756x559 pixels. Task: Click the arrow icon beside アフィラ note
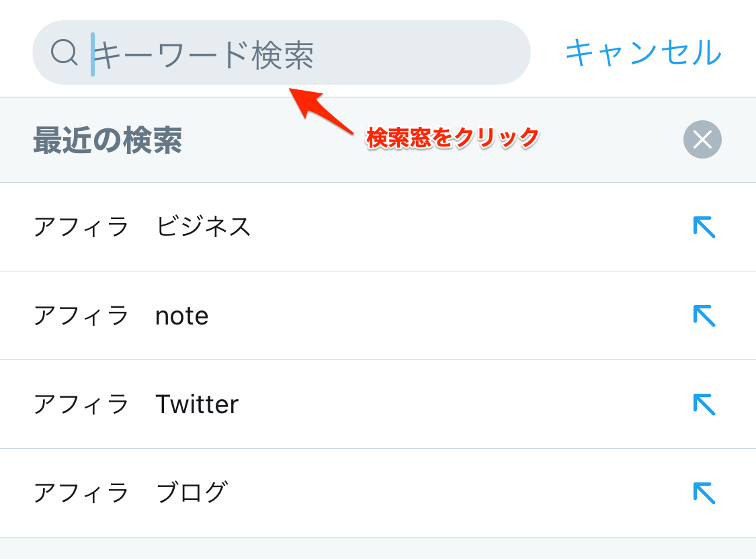click(x=704, y=316)
